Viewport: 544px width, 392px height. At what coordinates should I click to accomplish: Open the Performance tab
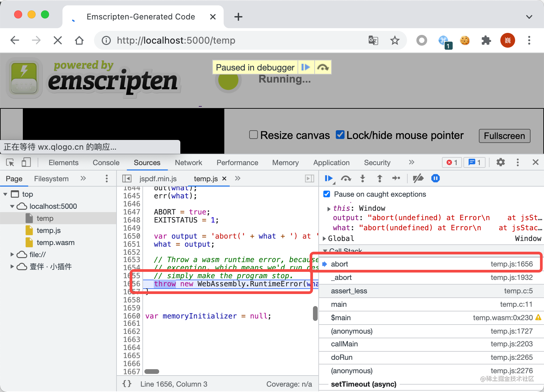pos(237,162)
